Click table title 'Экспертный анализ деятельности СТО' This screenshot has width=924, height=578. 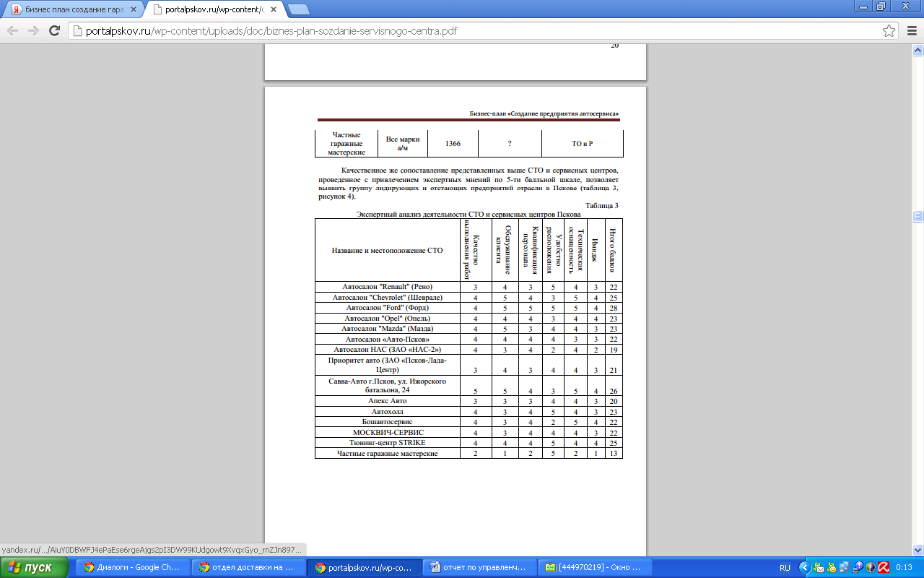click(x=468, y=215)
